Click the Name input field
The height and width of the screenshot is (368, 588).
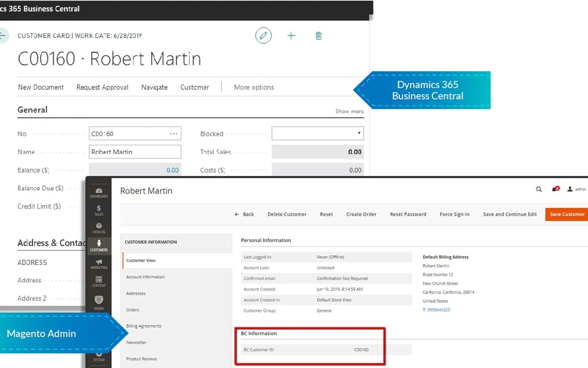135,152
